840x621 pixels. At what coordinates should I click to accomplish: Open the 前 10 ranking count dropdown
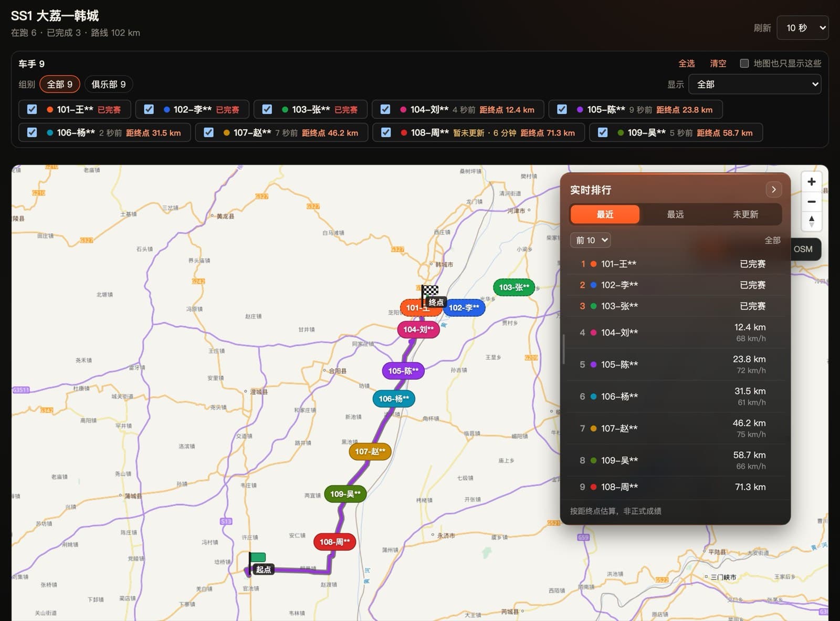(x=591, y=240)
